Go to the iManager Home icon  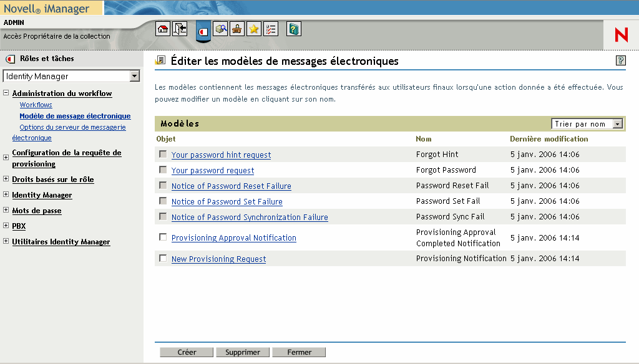coord(163,29)
